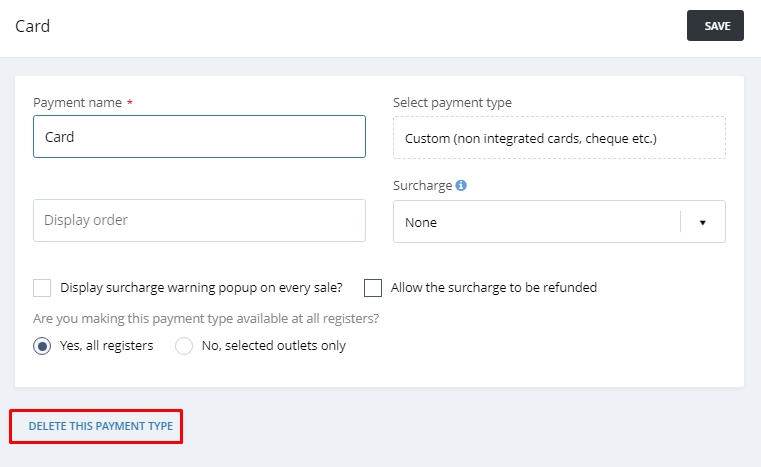761x467 pixels.
Task: Click the Delete This Payment Type link
Action: pos(100,426)
